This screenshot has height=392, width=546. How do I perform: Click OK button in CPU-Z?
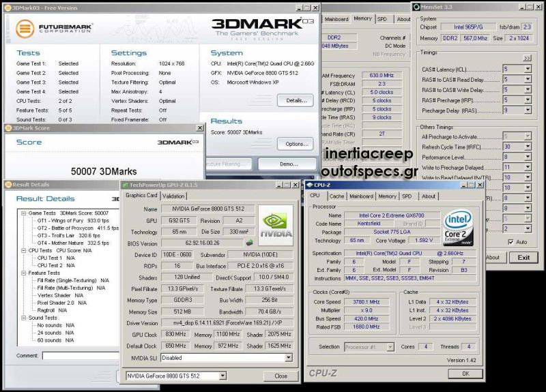(x=465, y=374)
